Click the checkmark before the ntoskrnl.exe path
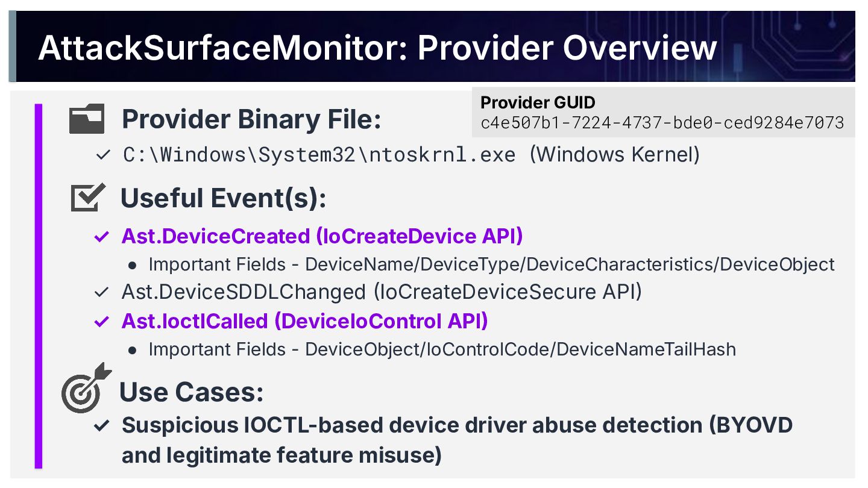Screen dimensions: 868x488 (102, 155)
